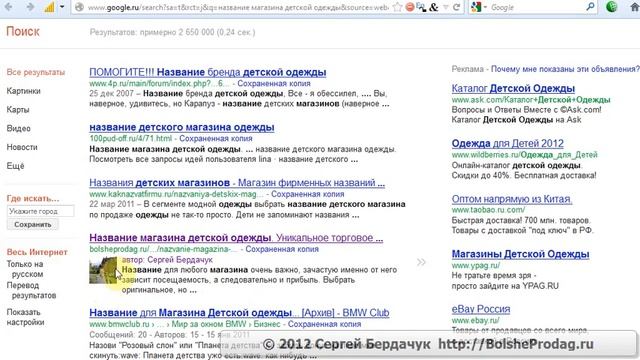Open 'ПОМОГИТЕ!!! Название бренда детской одежды' result

(x=207, y=72)
